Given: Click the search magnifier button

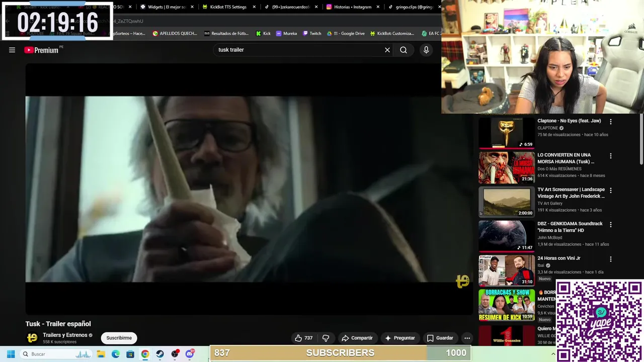Looking at the screenshot, I should click(404, 50).
